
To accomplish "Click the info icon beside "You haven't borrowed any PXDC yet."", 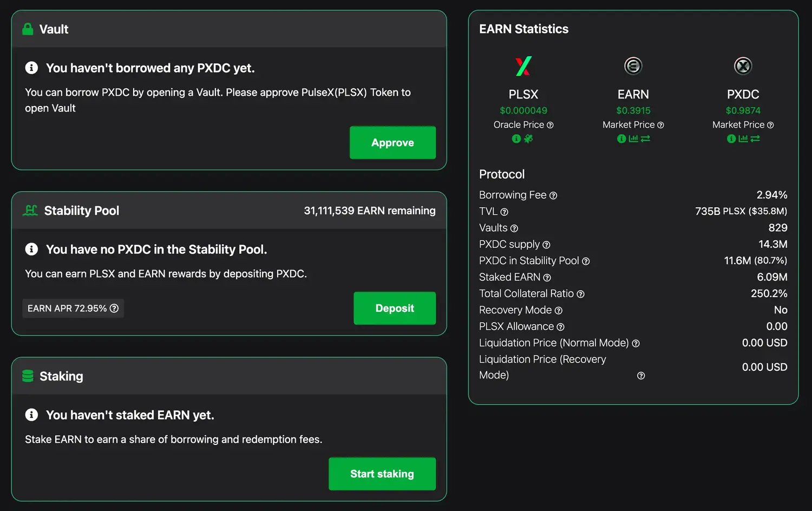I will (31, 68).
